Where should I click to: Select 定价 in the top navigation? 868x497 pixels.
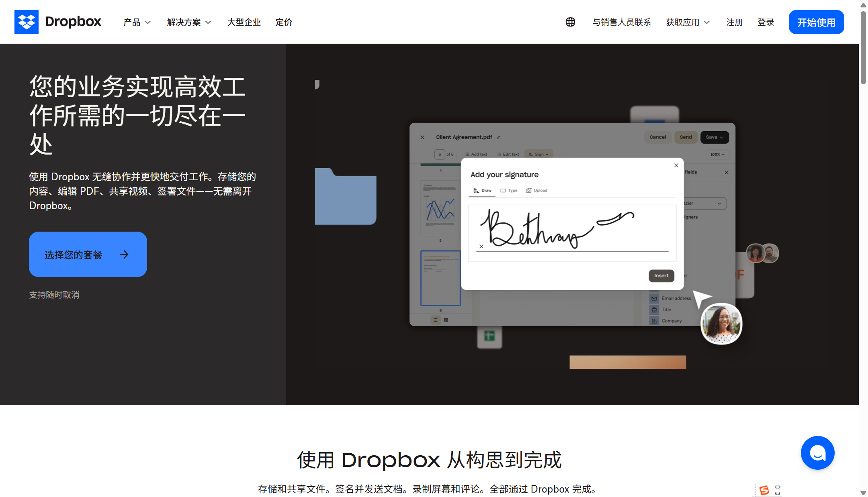(283, 22)
